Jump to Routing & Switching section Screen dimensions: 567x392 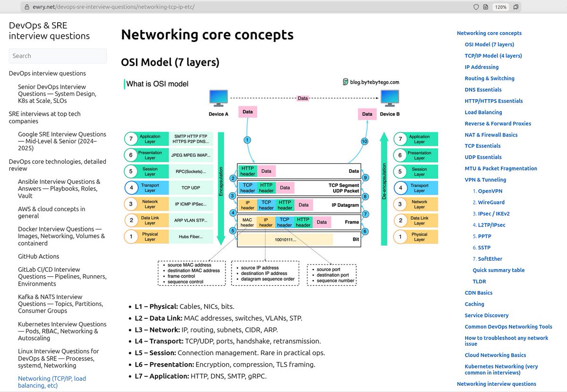pos(490,78)
